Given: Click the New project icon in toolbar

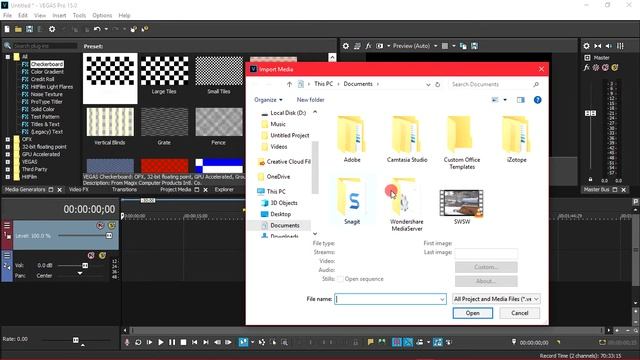Looking at the screenshot, I should pyautogui.click(x=7, y=29).
